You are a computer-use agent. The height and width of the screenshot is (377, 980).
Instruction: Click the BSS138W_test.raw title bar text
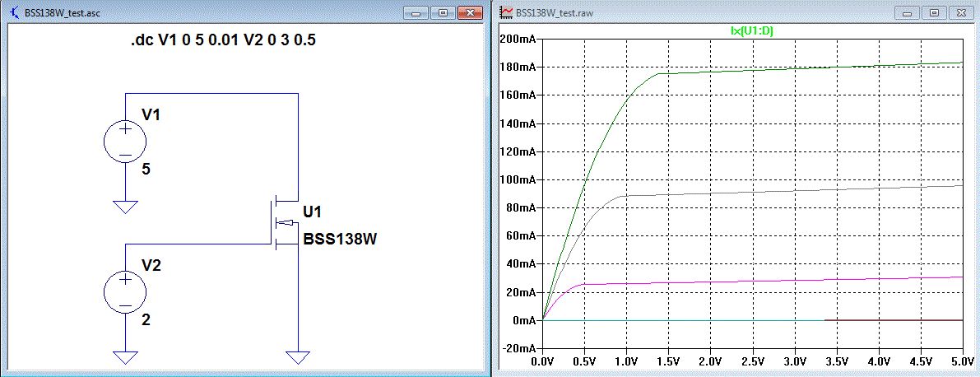tap(554, 12)
